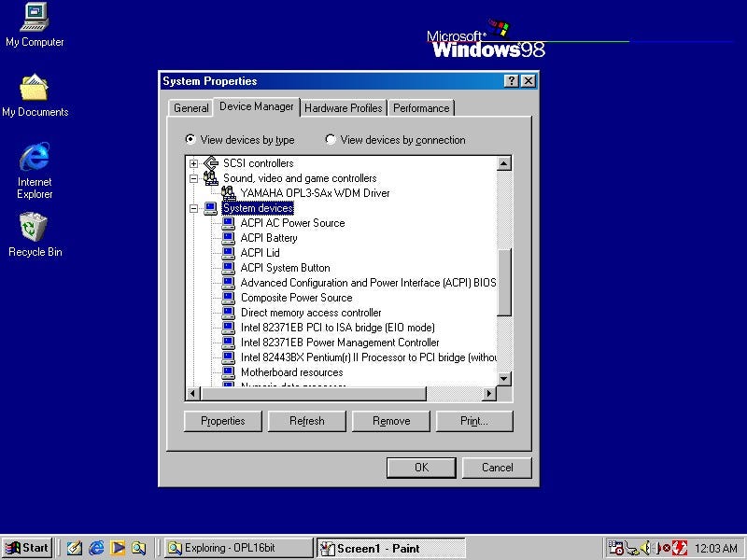
Task: Select the ACPI System Button label
Action: [285, 268]
